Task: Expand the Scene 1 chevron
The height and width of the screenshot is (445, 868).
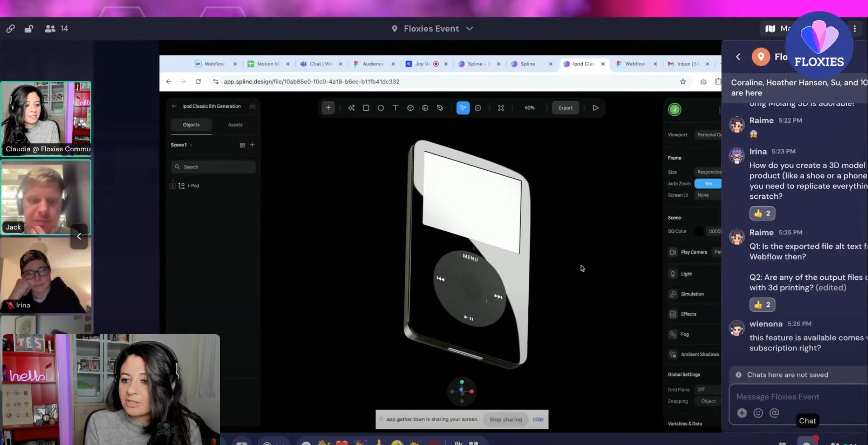Action: point(191,145)
